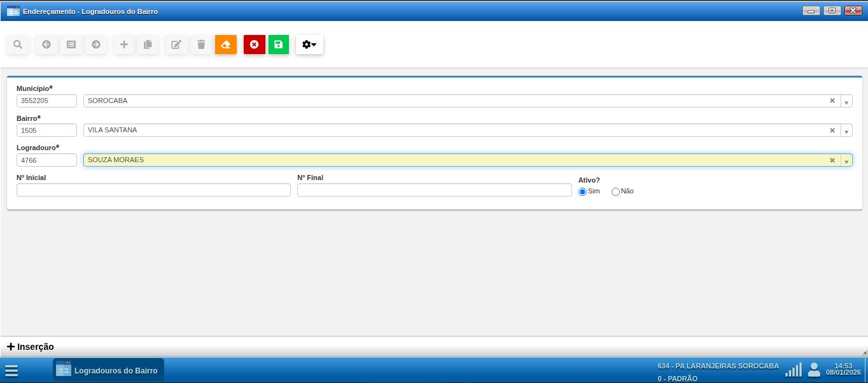Click the user profile icon
Screen dimensions: 868x383
(813, 370)
